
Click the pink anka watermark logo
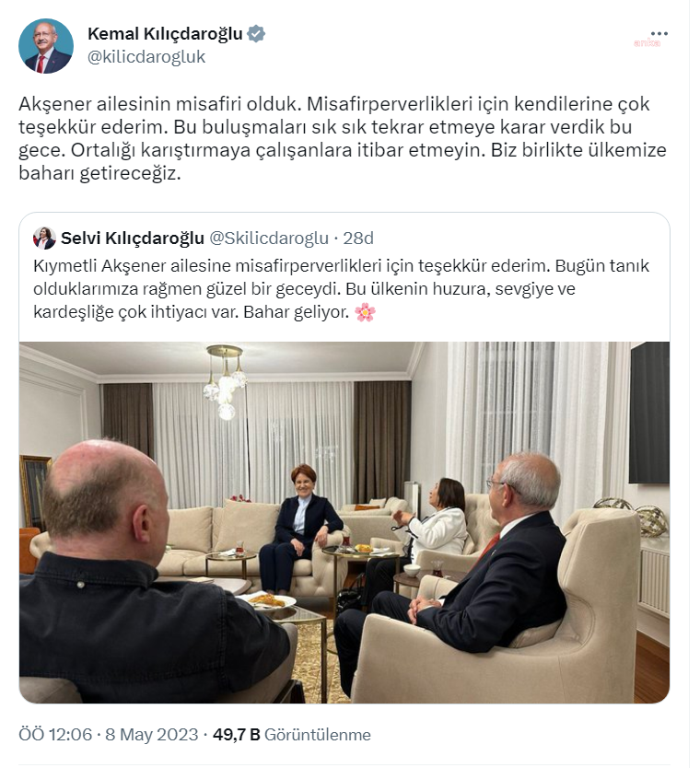[647, 42]
